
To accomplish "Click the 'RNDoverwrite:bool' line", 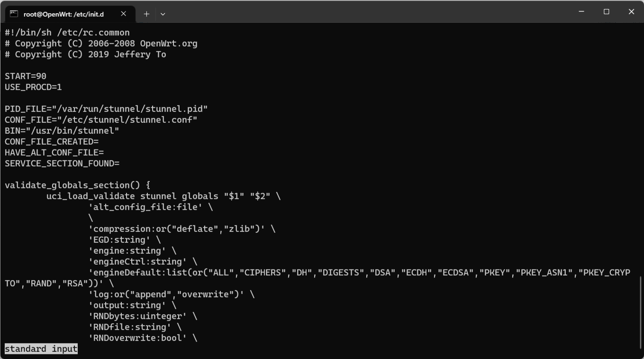I will pos(143,338).
